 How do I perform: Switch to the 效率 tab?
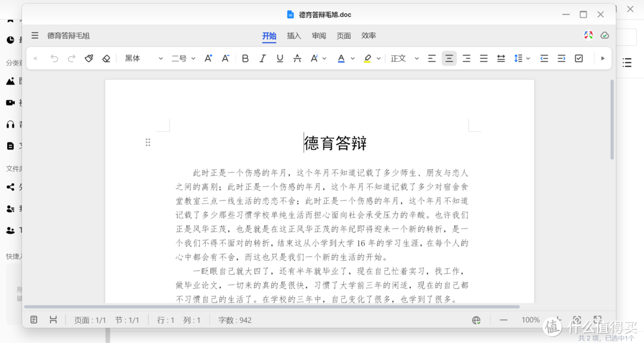point(369,36)
